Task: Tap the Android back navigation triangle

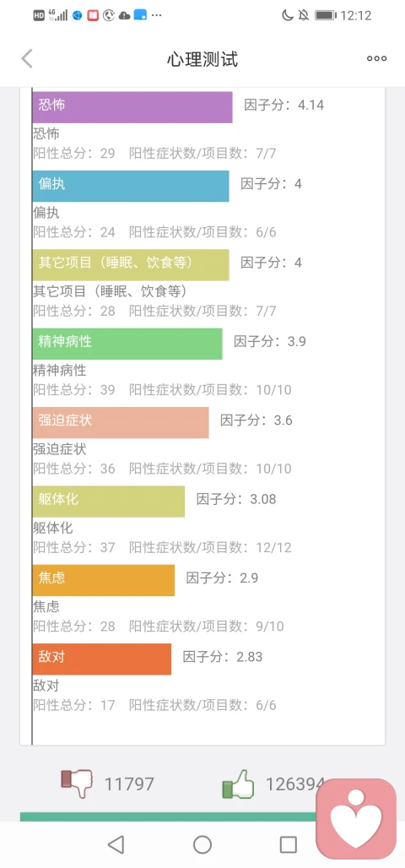Action: (x=116, y=844)
